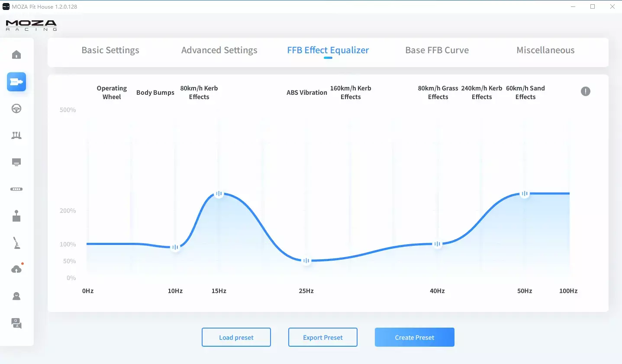
Task: Open the Q&A help chat icon
Action: [16, 323]
